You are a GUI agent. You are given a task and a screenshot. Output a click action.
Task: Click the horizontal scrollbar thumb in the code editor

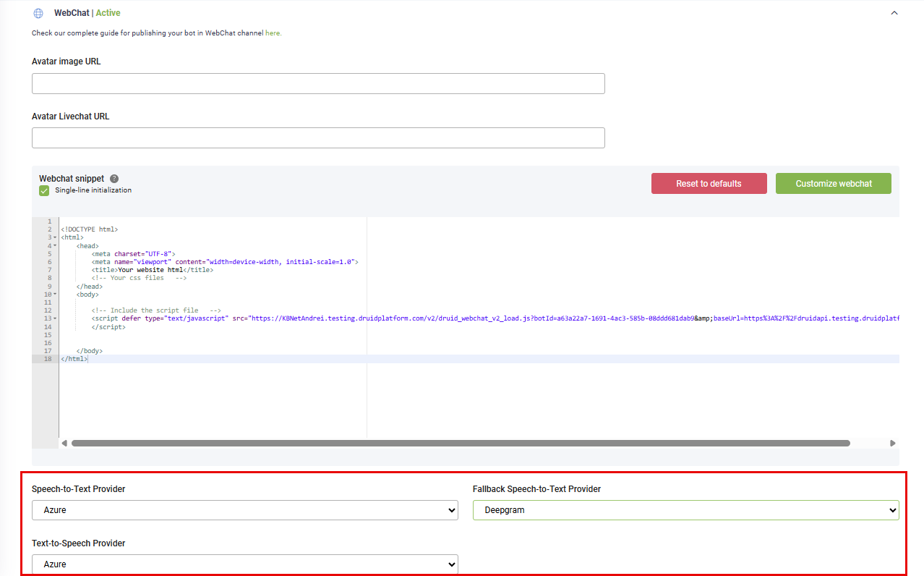(x=461, y=443)
